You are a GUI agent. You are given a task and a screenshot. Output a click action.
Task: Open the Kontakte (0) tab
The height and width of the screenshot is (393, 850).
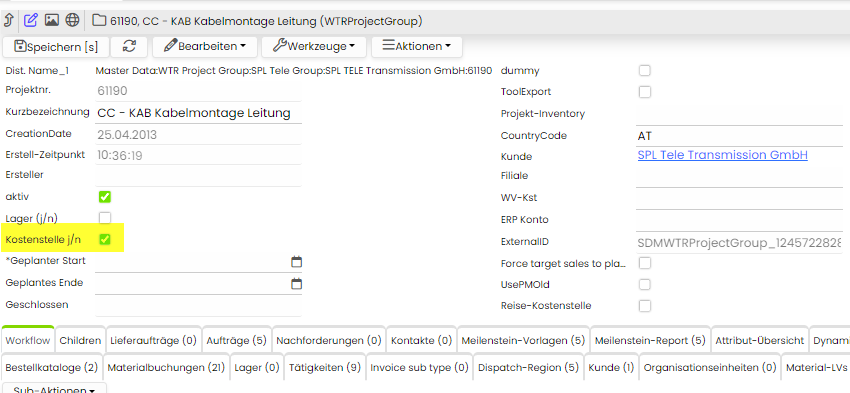421,341
